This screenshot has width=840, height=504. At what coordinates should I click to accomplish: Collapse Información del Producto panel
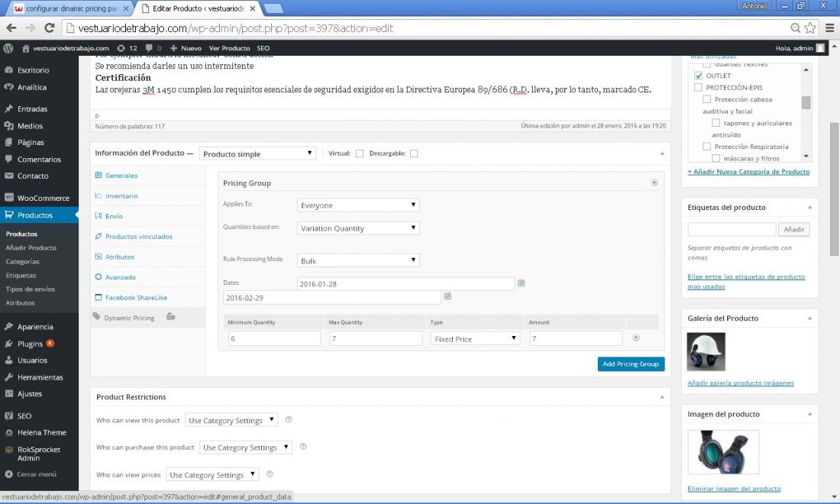click(x=662, y=153)
